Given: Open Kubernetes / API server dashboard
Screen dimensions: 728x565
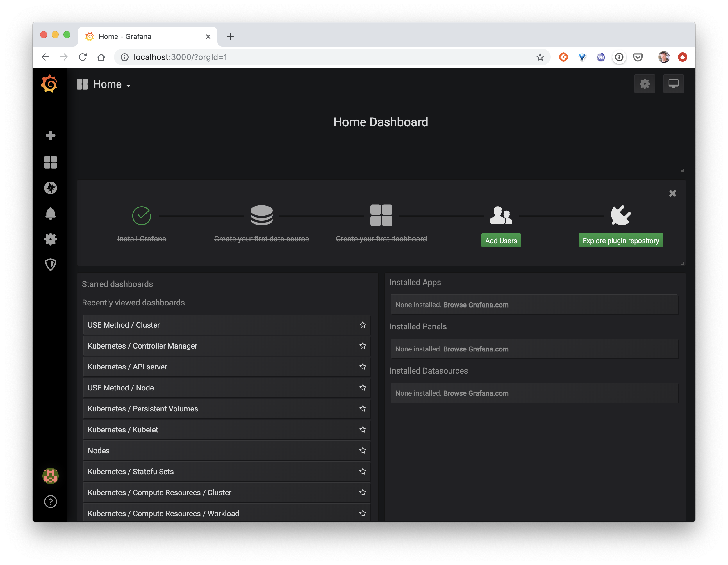Looking at the screenshot, I should pos(226,367).
